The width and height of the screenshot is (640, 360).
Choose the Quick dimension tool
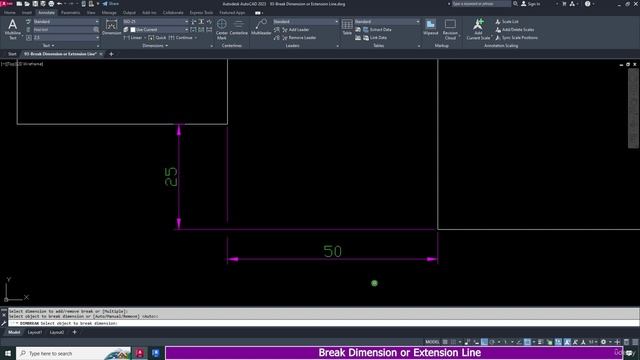point(157,38)
